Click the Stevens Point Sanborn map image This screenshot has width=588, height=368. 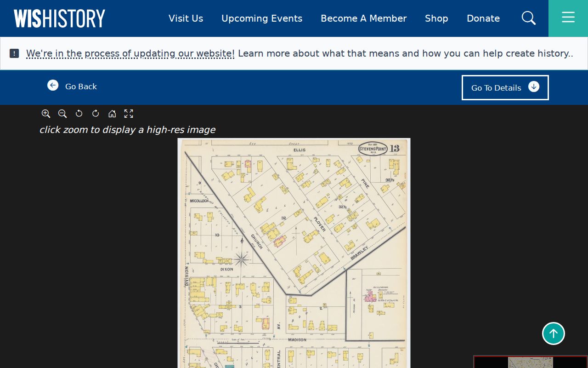click(294, 253)
